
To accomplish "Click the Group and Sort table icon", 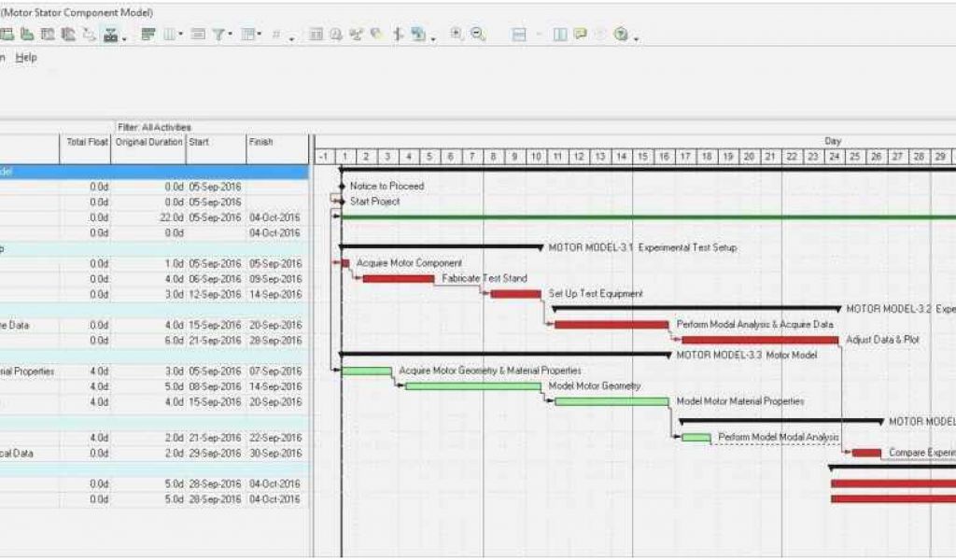I will pos(247,35).
